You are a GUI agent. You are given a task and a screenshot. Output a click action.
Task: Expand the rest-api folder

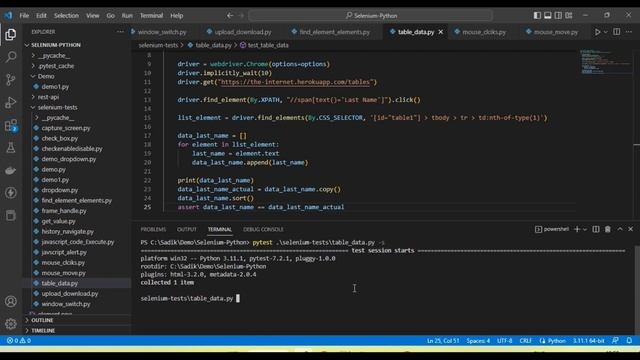tap(48, 97)
